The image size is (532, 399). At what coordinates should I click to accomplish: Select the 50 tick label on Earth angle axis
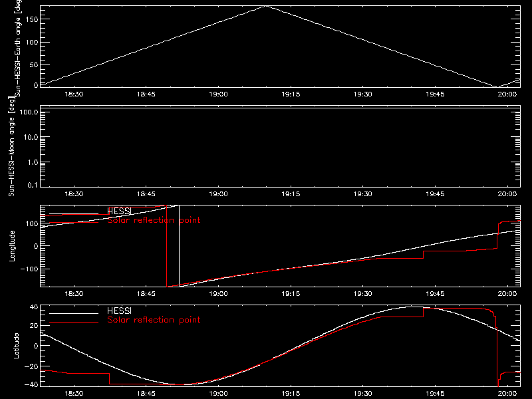34,65
